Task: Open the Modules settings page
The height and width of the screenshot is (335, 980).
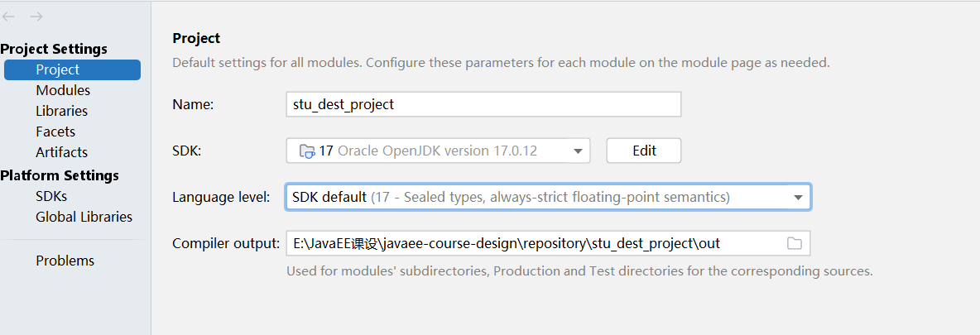Action: click(x=63, y=90)
